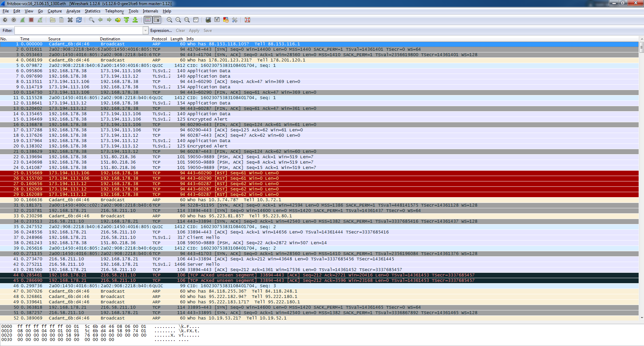The width and height of the screenshot is (644, 346).
Task: Open preferences tools icon
Action: click(x=235, y=20)
